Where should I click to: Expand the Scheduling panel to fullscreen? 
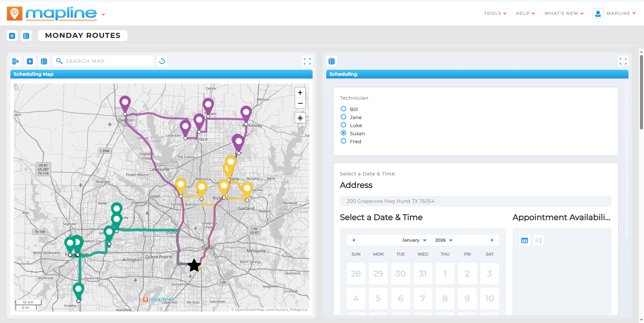coord(623,61)
